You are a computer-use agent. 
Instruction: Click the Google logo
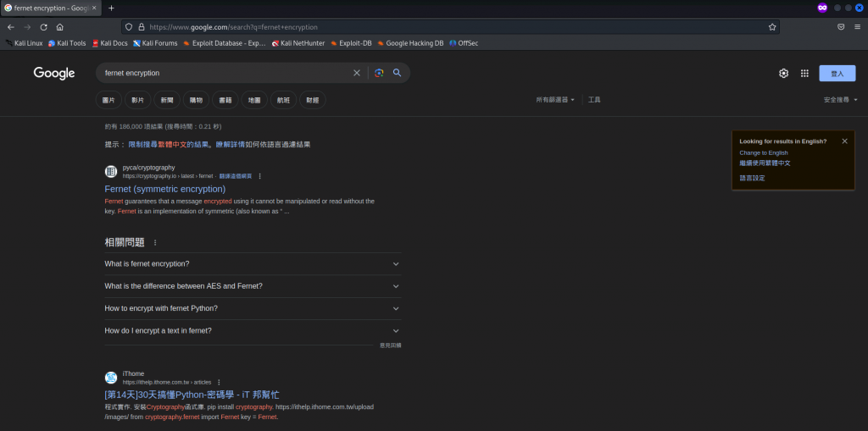point(54,73)
